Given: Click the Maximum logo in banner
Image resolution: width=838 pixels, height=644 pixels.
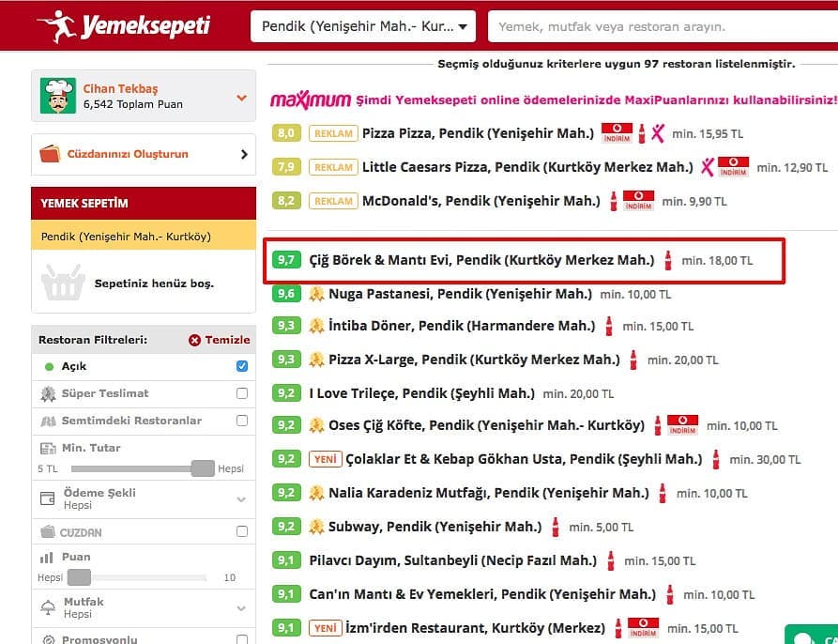Looking at the screenshot, I should click(311, 100).
